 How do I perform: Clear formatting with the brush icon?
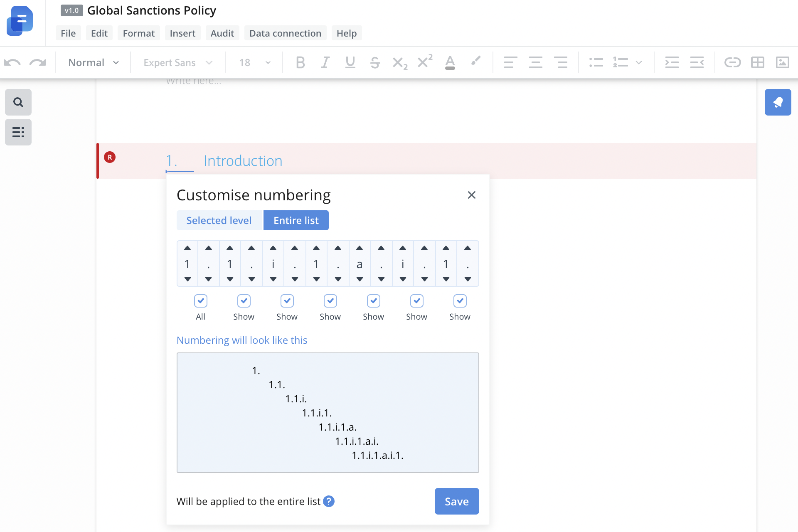click(475, 62)
